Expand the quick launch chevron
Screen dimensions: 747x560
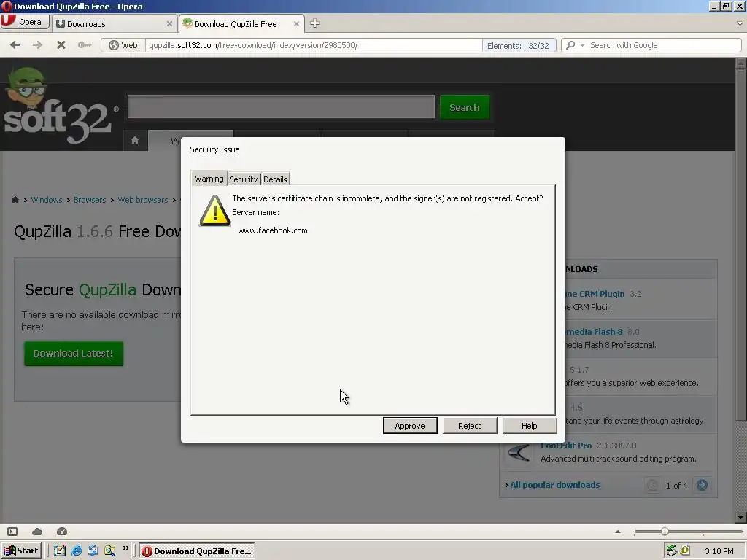(x=125, y=548)
